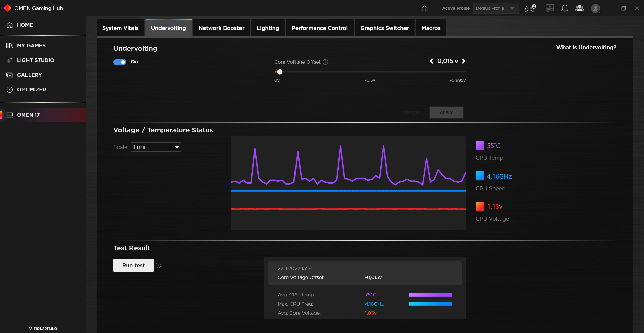Open the notifications bell icon
Image resolution: width=644 pixels, height=333 pixels.
(x=565, y=8)
